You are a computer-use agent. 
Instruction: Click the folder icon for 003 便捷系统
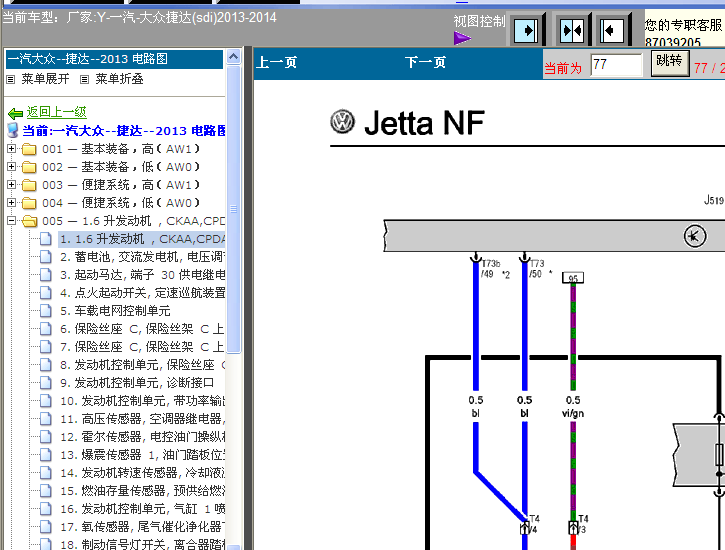[x=29, y=185]
